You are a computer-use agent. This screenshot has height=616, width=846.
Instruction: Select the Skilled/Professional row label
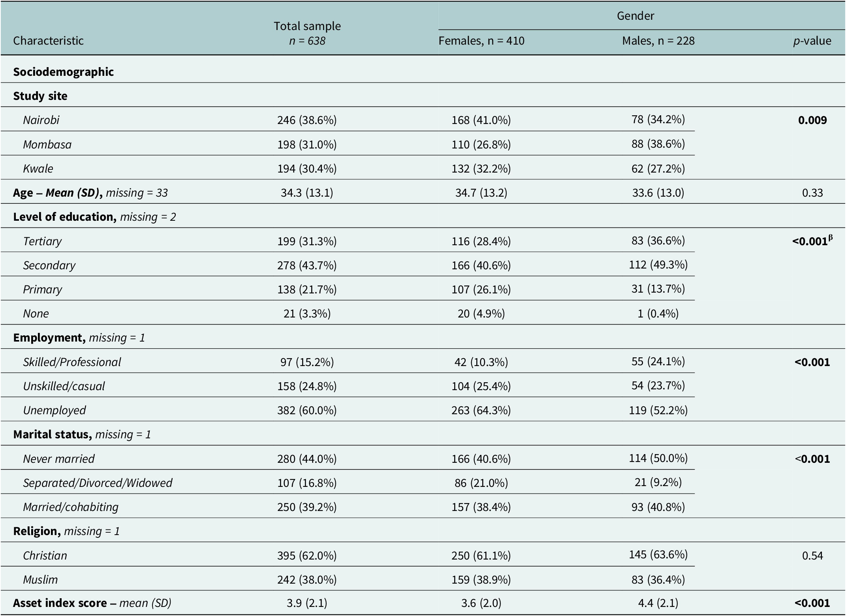(72, 362)
